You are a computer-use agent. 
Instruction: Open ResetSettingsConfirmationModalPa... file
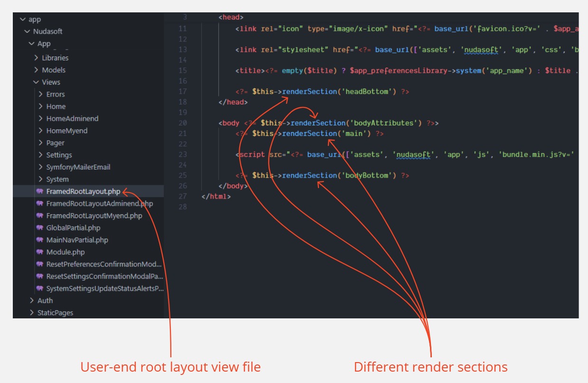coord(104,276)
